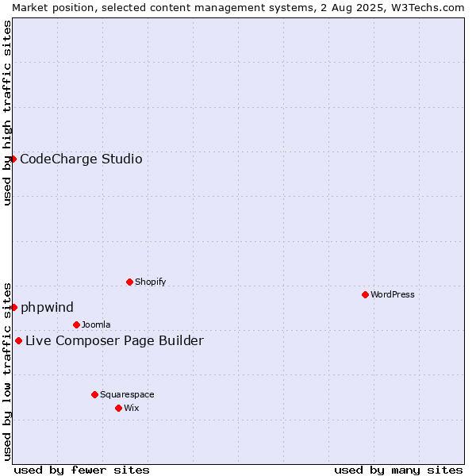The width and height of the screenshot is (476, 476).
Task: Click the 'used by low traffic sites' axis label
Action: tap(6, 372)
